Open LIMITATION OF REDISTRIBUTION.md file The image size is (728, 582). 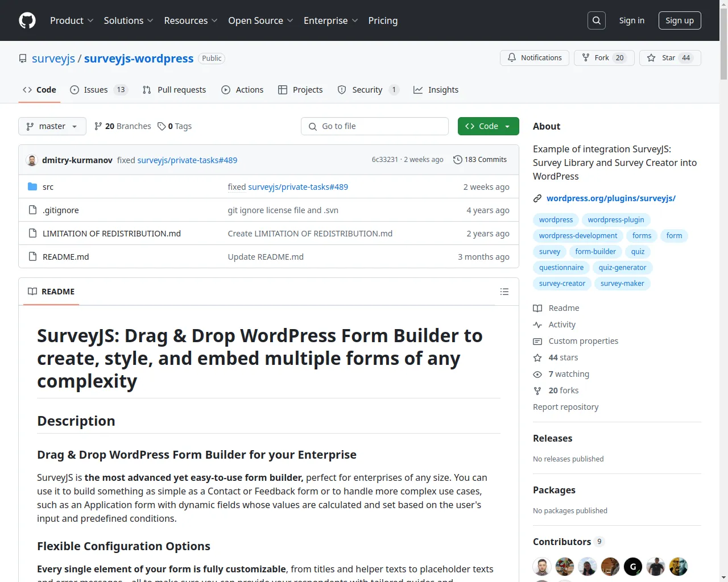111,234
